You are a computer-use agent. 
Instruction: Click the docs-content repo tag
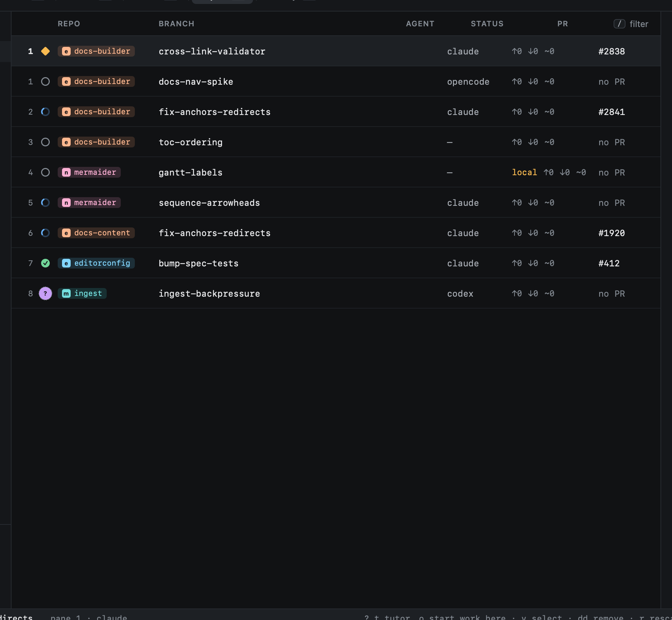[x=96, y=233]
